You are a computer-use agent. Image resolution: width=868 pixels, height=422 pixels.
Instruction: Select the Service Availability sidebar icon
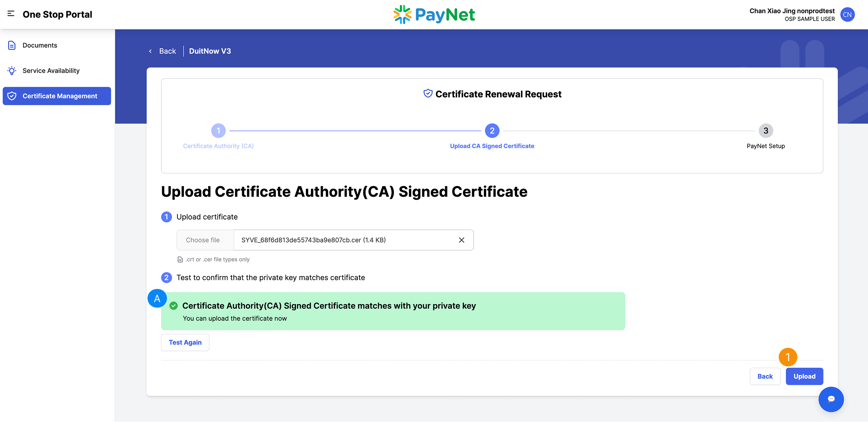coord(12,71)
